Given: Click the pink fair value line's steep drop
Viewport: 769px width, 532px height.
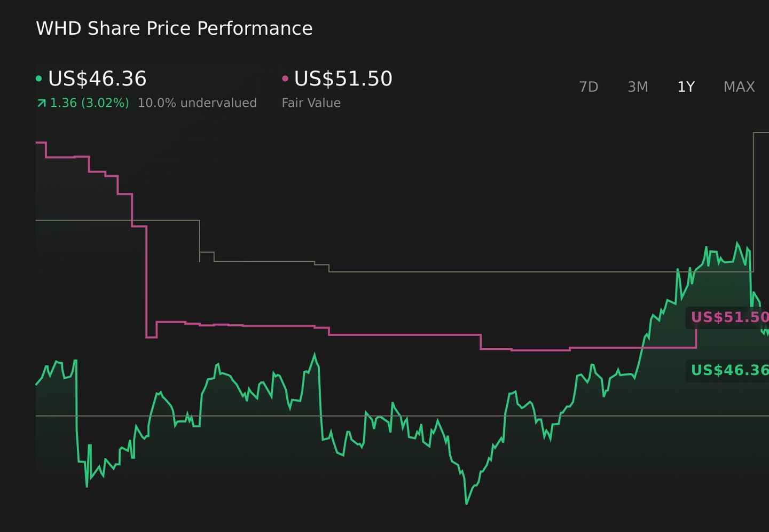Looking at the screenshot, I should coord(146,282).
